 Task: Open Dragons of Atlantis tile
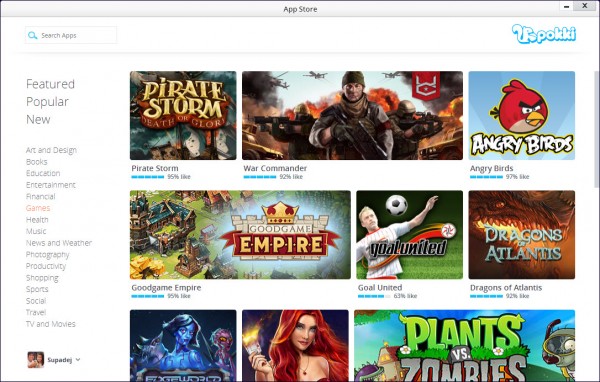pos(522,235)
